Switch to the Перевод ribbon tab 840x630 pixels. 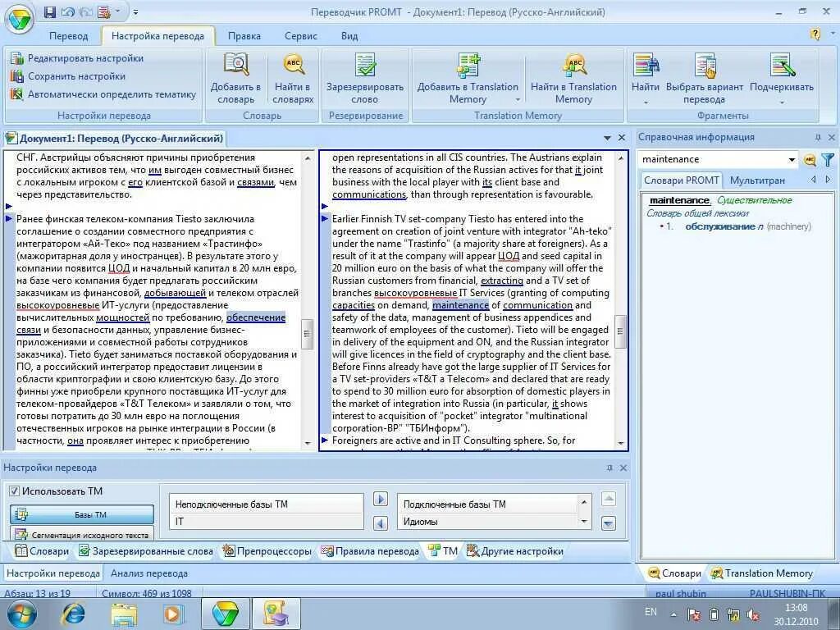(68, 36)
